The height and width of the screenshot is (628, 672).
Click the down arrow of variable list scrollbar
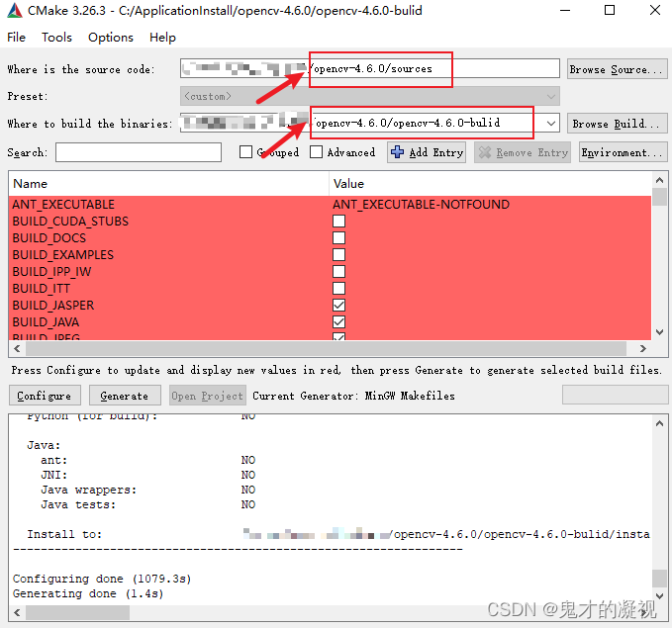coord(659,332)
